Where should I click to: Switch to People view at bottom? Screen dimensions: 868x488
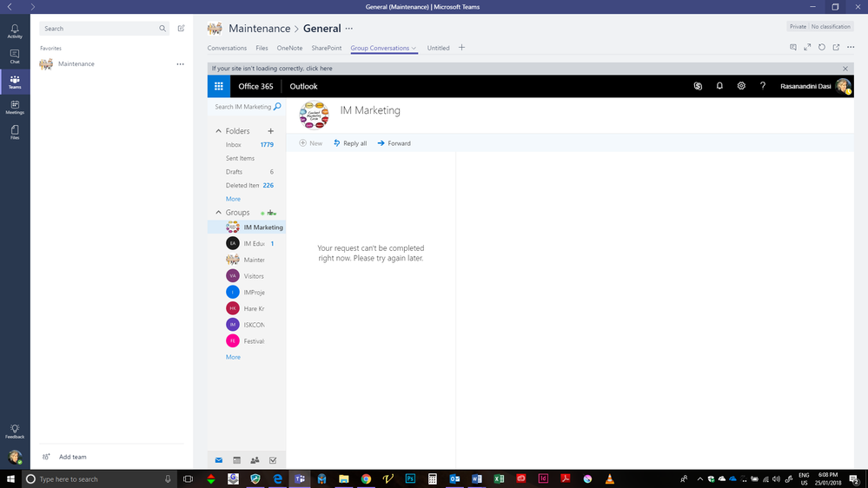pos(255,460)
